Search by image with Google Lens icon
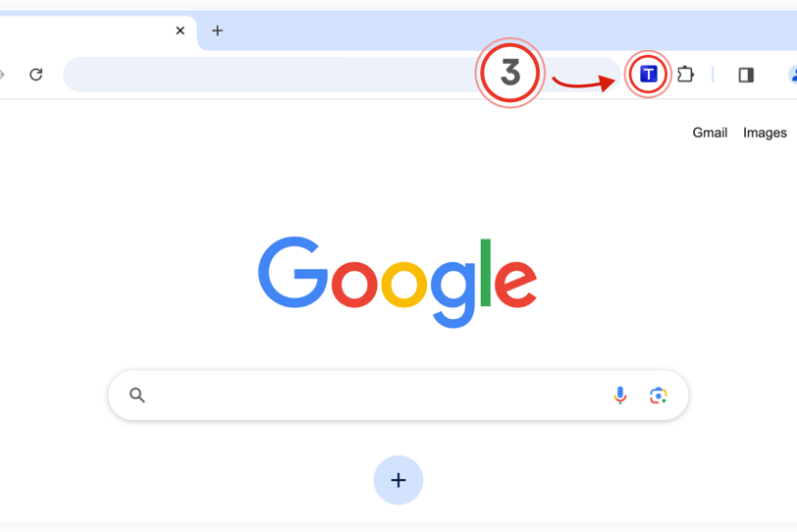Viewport: 797px width, 532px height. (659, 396)
